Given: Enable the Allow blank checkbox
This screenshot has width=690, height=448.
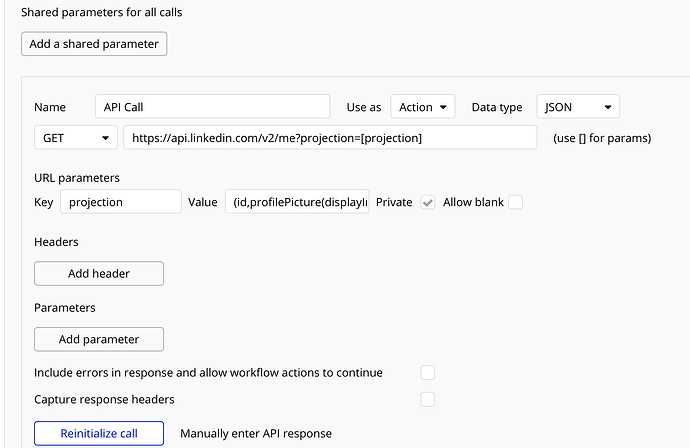Looking at the screenshot, I should pyautogui.click(x=515, y=202).
